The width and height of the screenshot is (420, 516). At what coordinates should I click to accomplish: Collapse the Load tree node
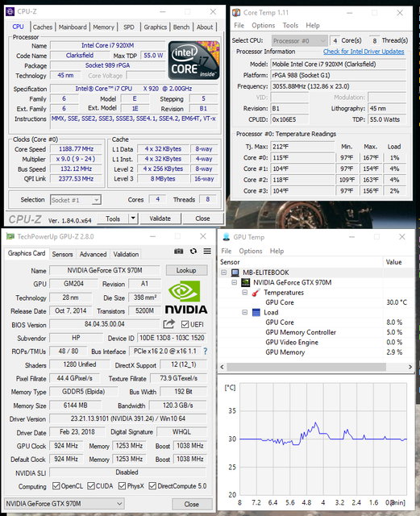[245, 312]
